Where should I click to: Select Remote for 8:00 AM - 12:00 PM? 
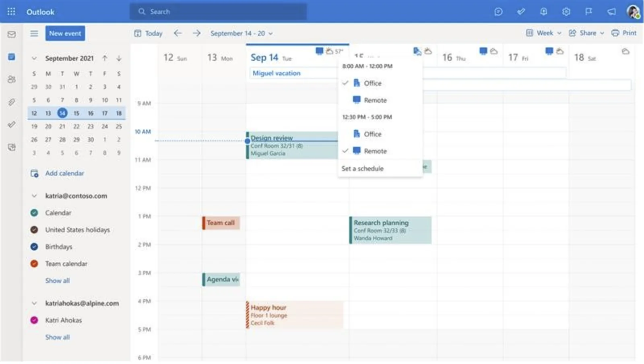coord(380,100)
